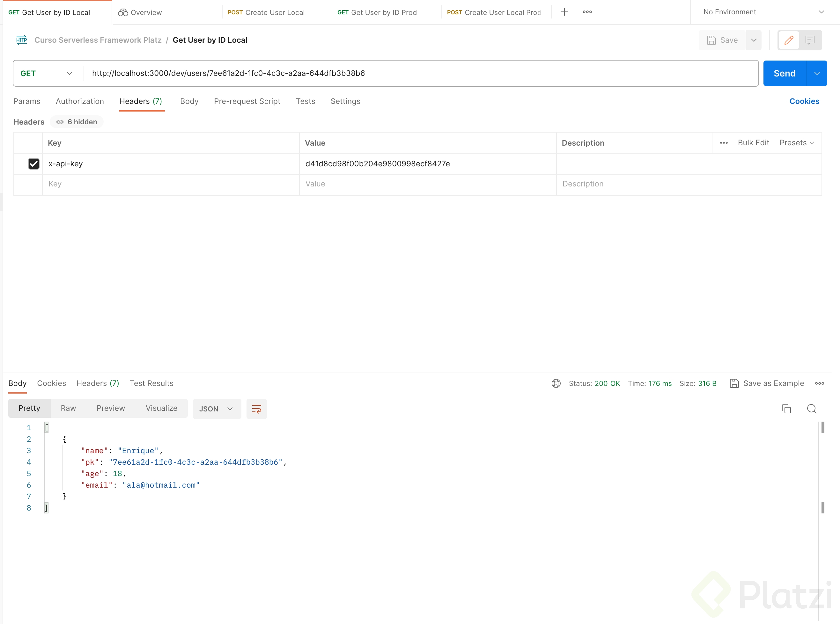Toggle the 6 hidden headers visibility

[x=76, y=122]
